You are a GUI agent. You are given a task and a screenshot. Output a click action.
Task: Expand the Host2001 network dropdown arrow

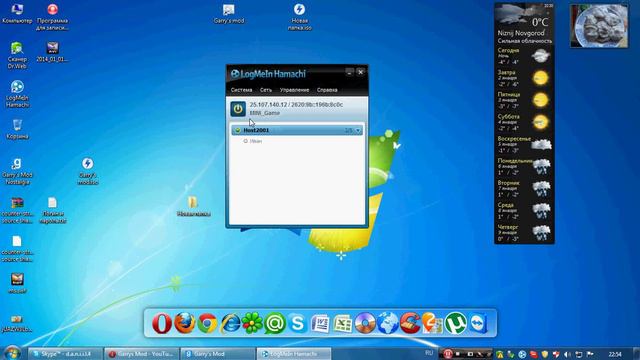point(358,130)
